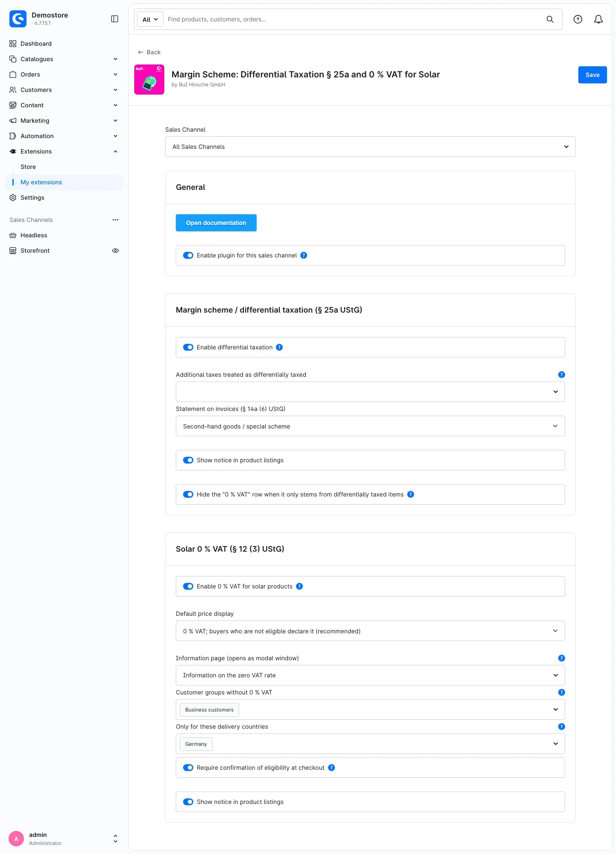Expand the Orders menu item
616x854 pixels.
tap(64, 74)
